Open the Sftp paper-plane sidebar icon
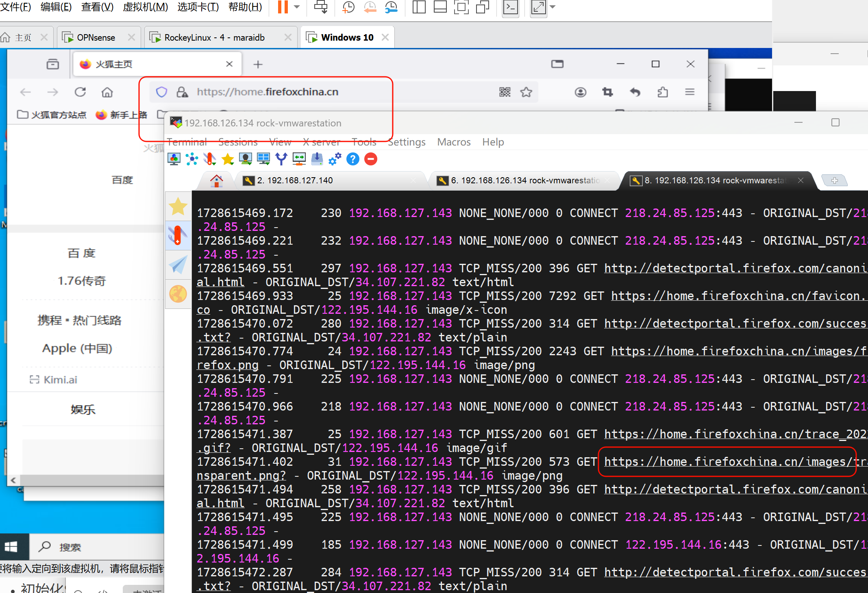This screenshot has height=593, width=868. (x=178, y=265)
